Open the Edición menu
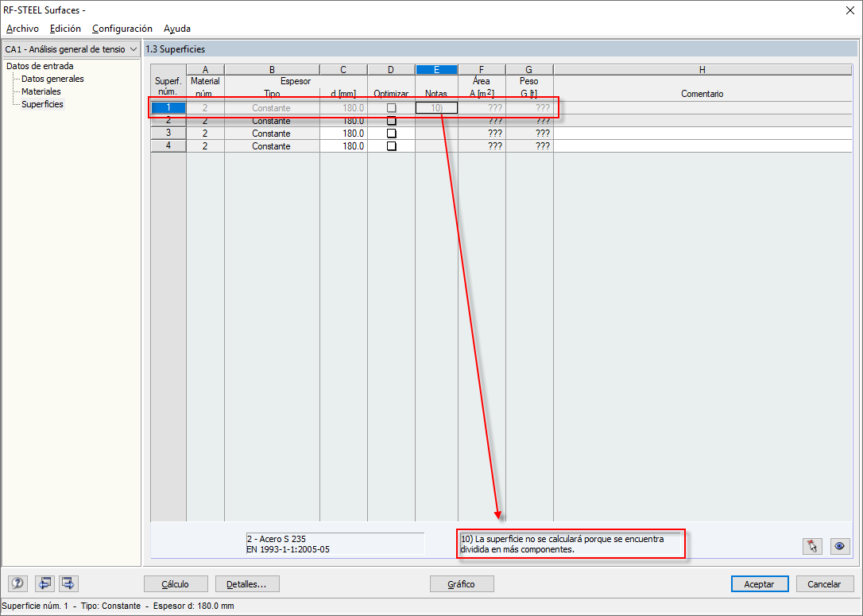The width and height of the screenshot is (863, 616). coord(65,29)
